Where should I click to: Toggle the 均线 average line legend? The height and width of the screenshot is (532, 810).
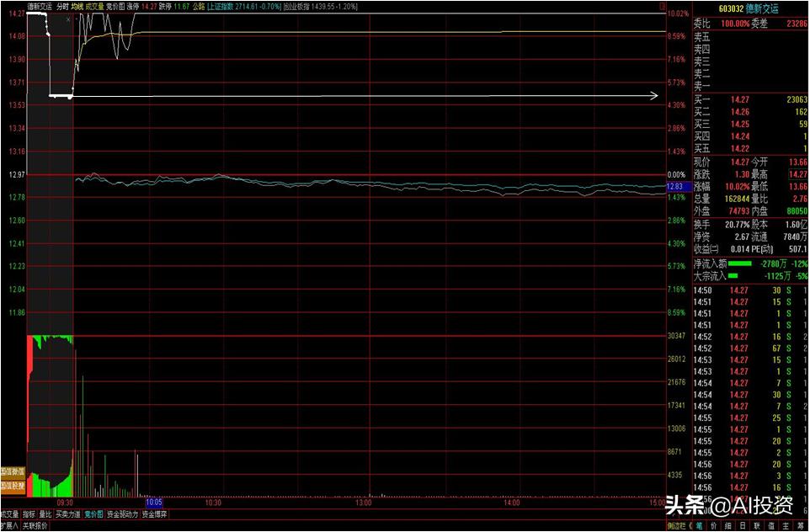[x=77, y=7]
